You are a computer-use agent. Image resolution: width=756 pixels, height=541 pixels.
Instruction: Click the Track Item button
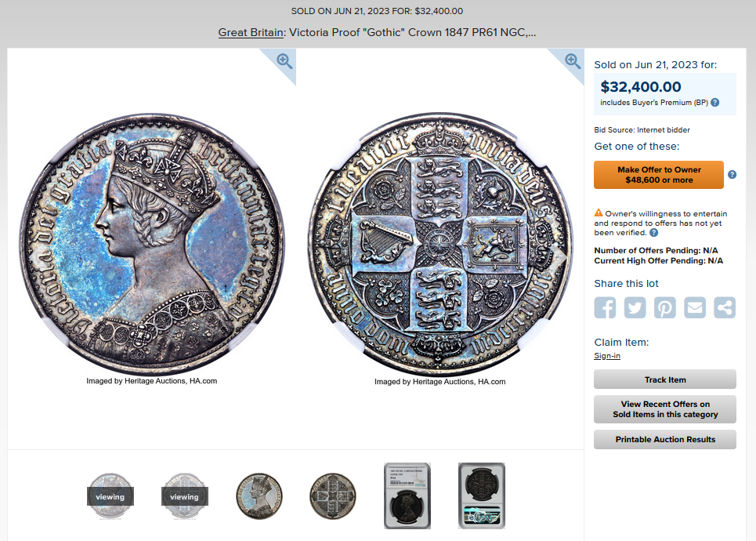(665, 379)
